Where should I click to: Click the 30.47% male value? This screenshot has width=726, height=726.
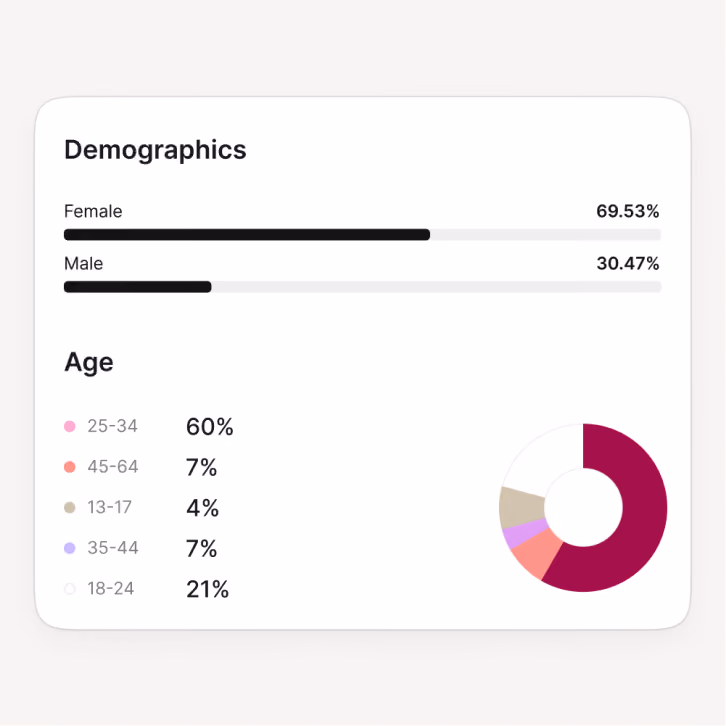pos(628,263)
